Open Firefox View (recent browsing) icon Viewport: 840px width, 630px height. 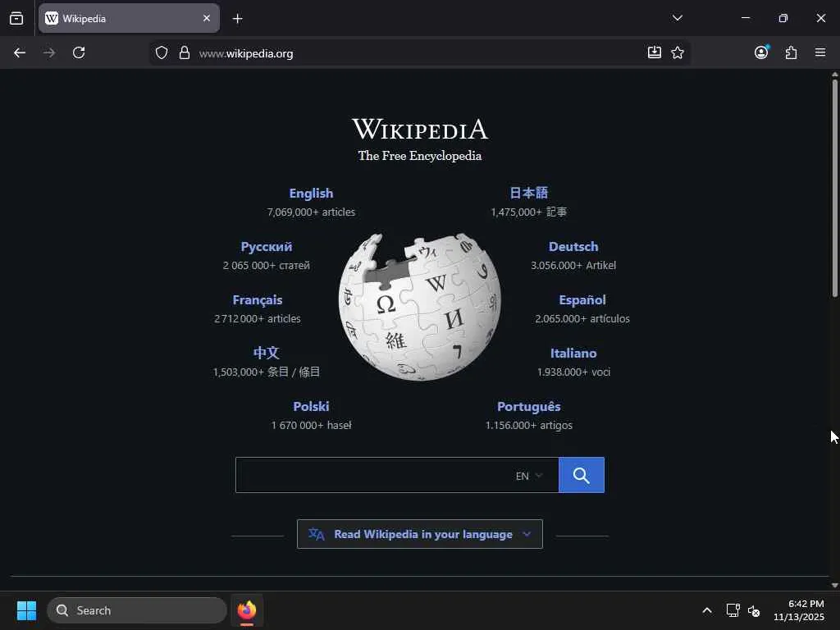pyautogui.click(x=16, y=18)
